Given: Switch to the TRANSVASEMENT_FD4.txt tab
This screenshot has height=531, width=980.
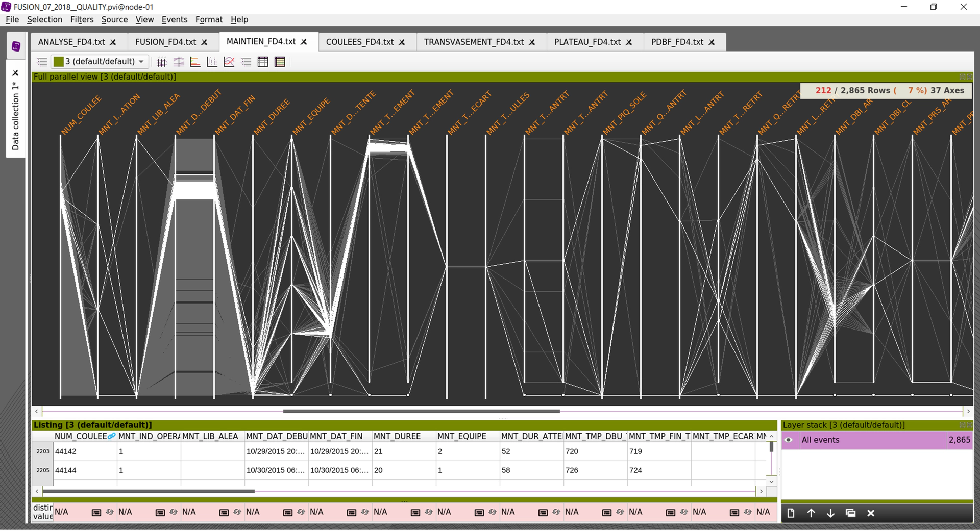Looking at the screenshot, I should coord(473,42).
